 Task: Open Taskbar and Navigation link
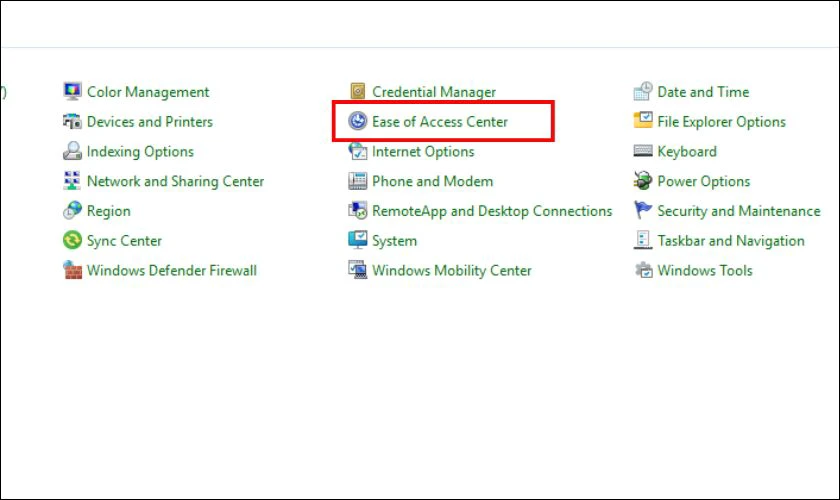pyautogui.click(x=731, y=241)
